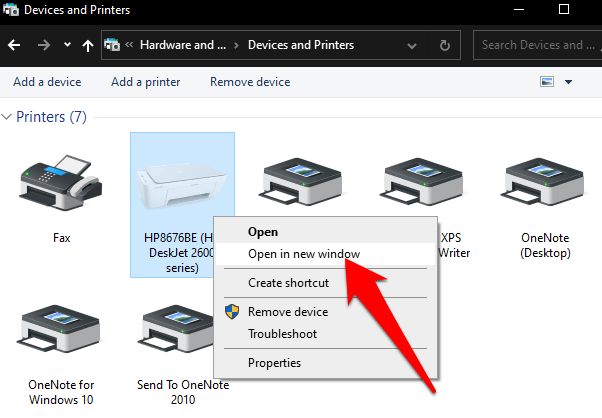Click the Add a printer button

point(146,82)
